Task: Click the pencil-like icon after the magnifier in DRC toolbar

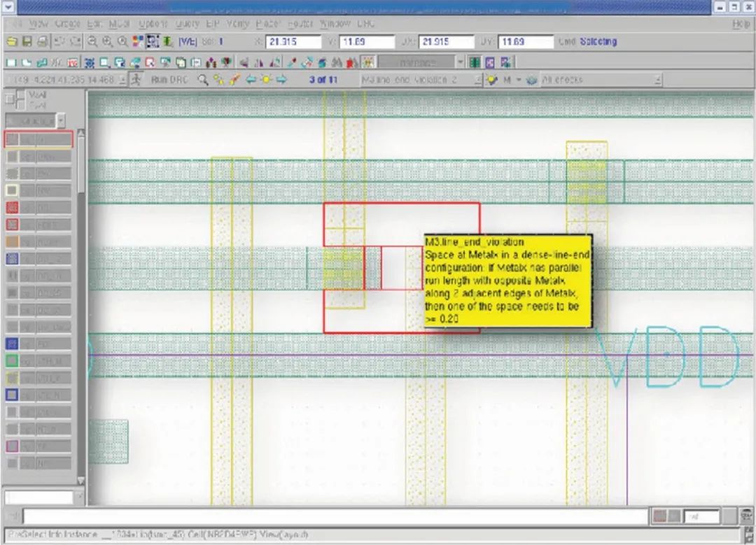Action: pos(234,80)
